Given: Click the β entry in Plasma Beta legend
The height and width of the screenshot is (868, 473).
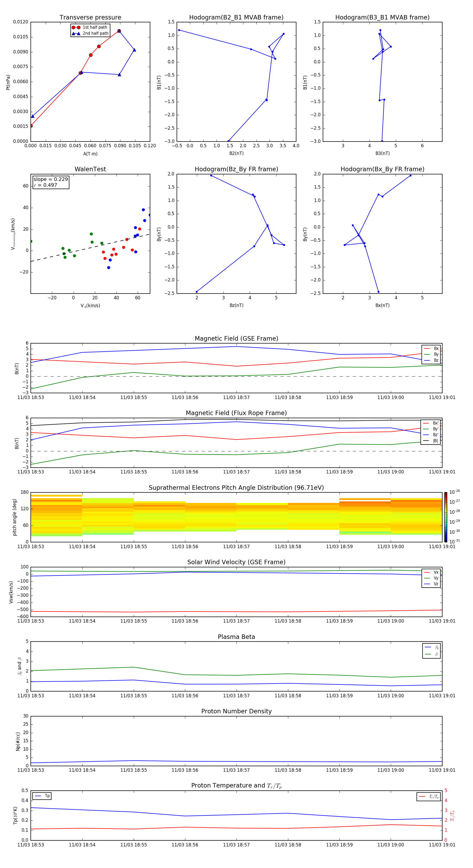Looking at the screenshot, I should point(431,654).
